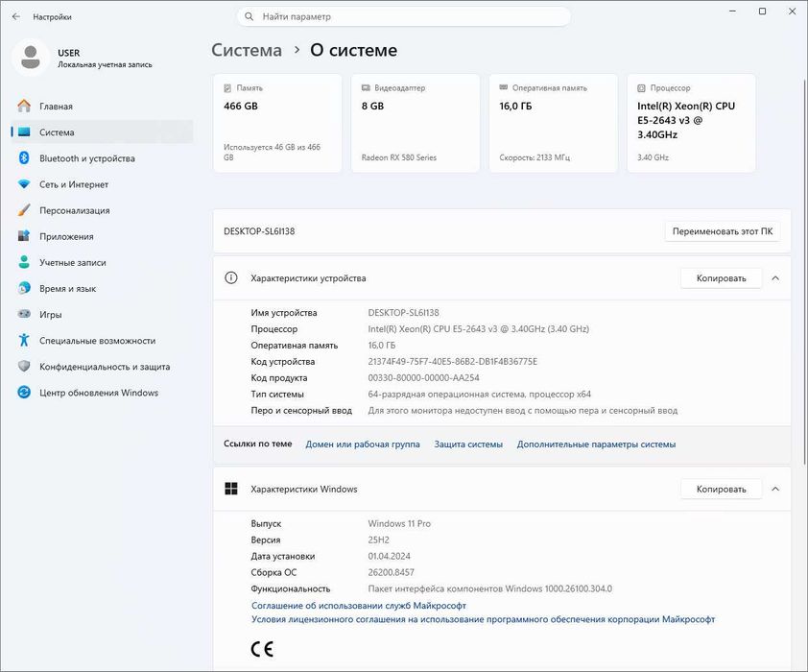Open Условия лицензионного соглашения link

click(x=483, y=619)
